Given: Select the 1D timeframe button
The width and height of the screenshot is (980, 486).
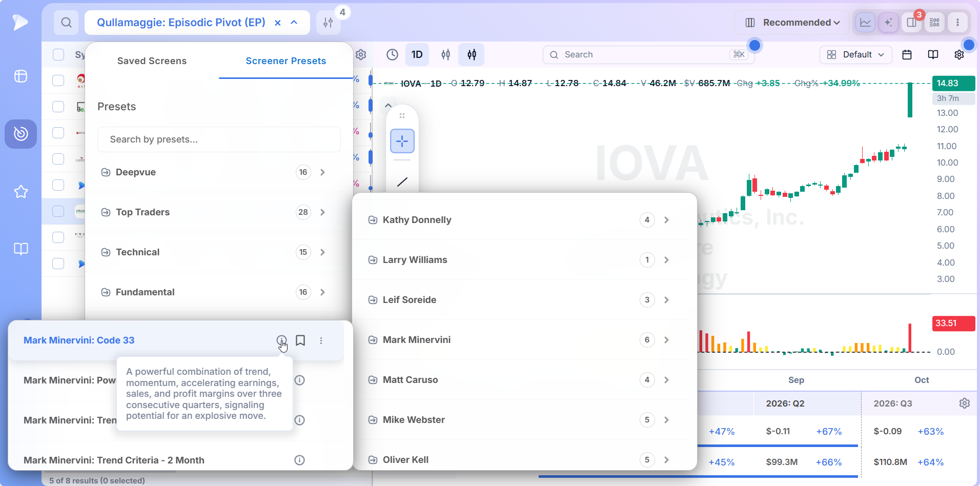Looking at the screenshot, I should pos(417,54).
